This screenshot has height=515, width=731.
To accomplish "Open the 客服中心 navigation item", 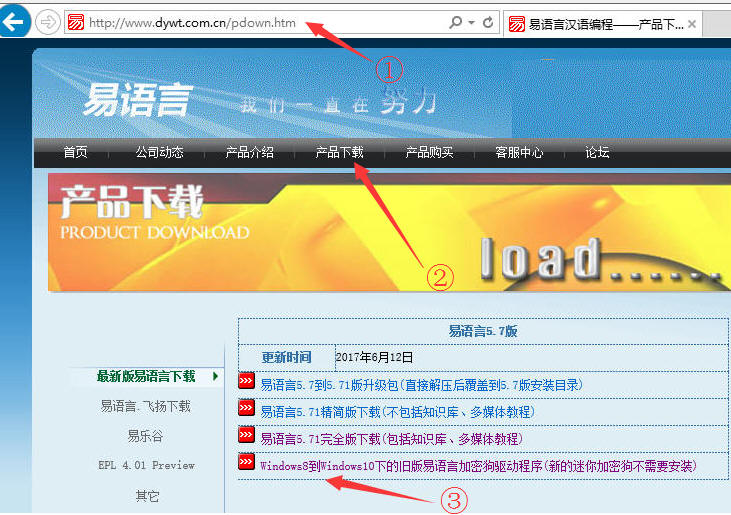I will [519, 152].
